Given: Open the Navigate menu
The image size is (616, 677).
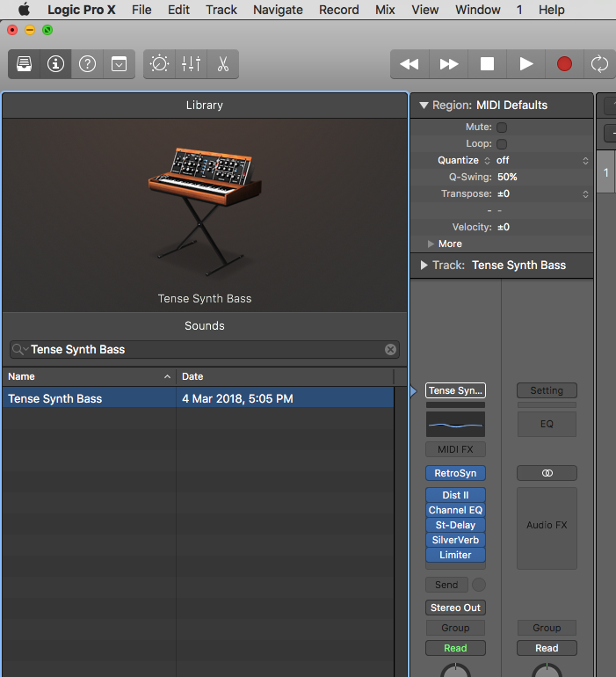Looking at the screenshot, I should click(x=278, y=10).
